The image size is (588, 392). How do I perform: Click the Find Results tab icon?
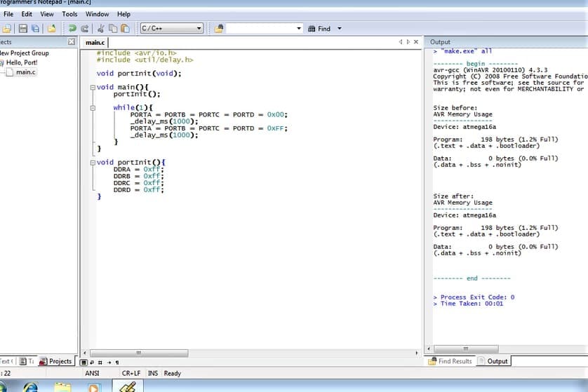tap(432, 361)
